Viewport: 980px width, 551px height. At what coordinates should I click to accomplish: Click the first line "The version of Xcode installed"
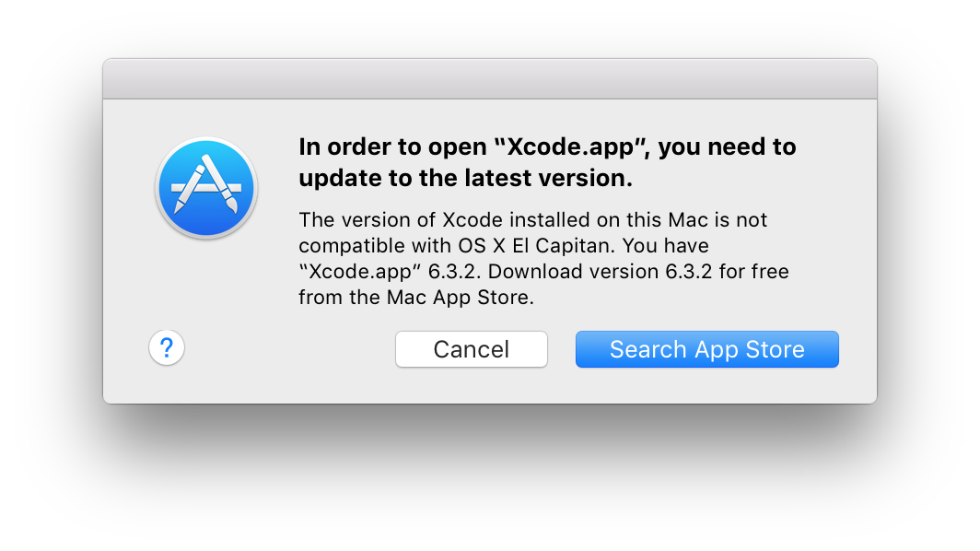(532, 220)
